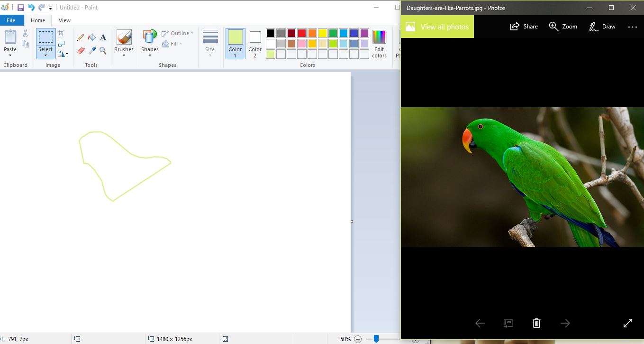Image resolution: width=644 pixels, height=344 pixels.
Task: Click the Redo arrow in Paint's title bar
Action: coord(41,8)
